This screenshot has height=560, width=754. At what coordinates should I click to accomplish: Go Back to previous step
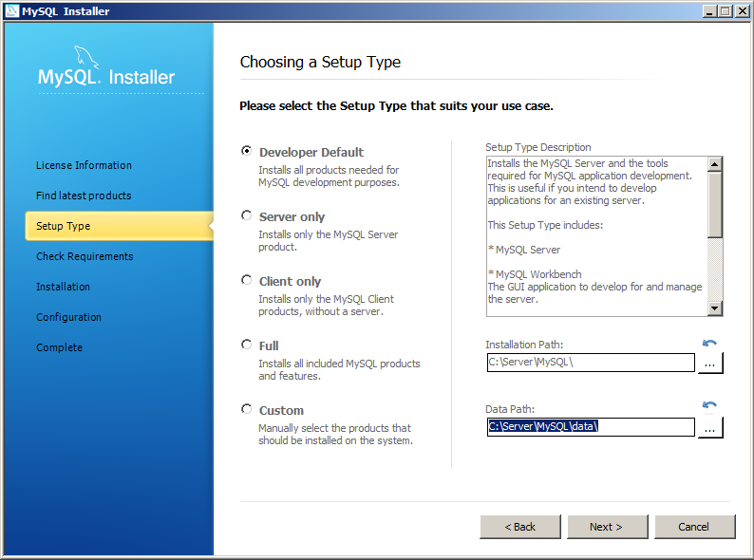click(x=520, y=527)
